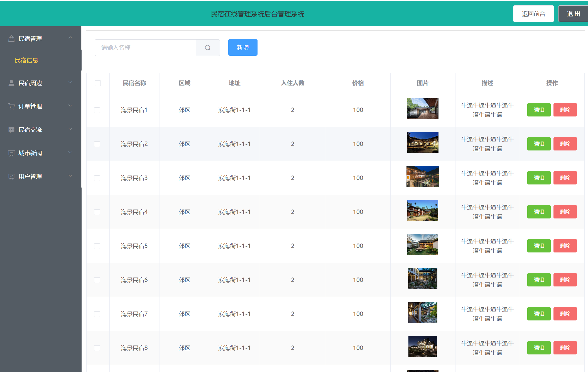588x372 pixels.
Task: Expand the 订单管理 submenu arrow
Action: click(70, 106)
